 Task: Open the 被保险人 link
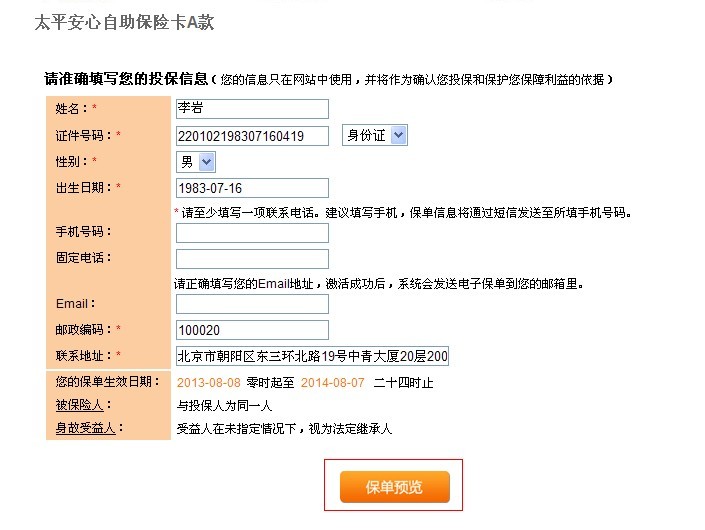tap(79, 405)
